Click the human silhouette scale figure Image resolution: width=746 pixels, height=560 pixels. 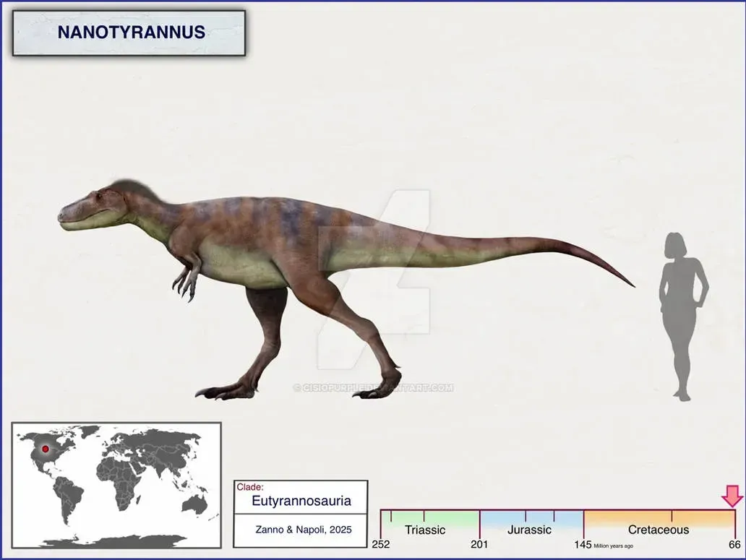click(683, 316)
